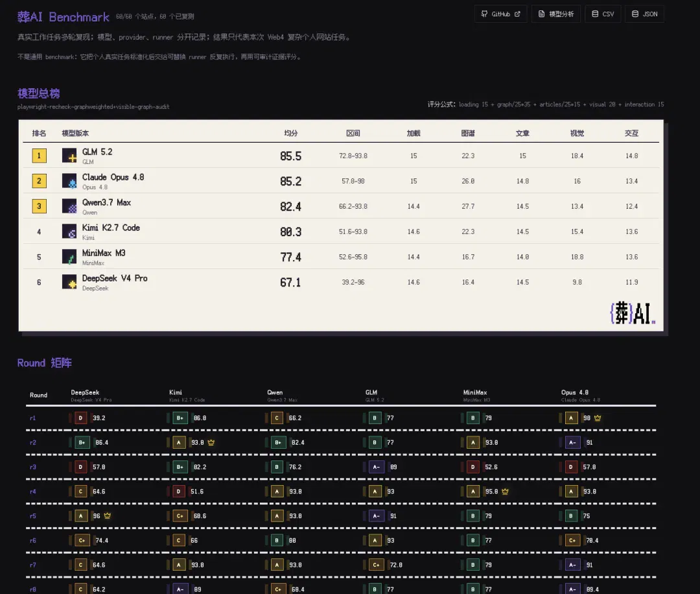Click the Kimi K2.7 Code avatar icon
Screen dimensions: 700x594
(x=69, y=232)
